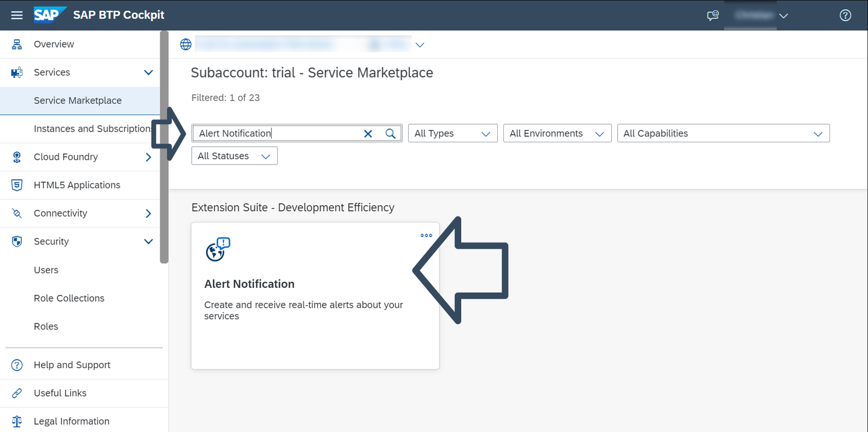This screenshot has height=432, width=868.
Task: Click the Security shield icon
Action: click(x=17, y=241)
